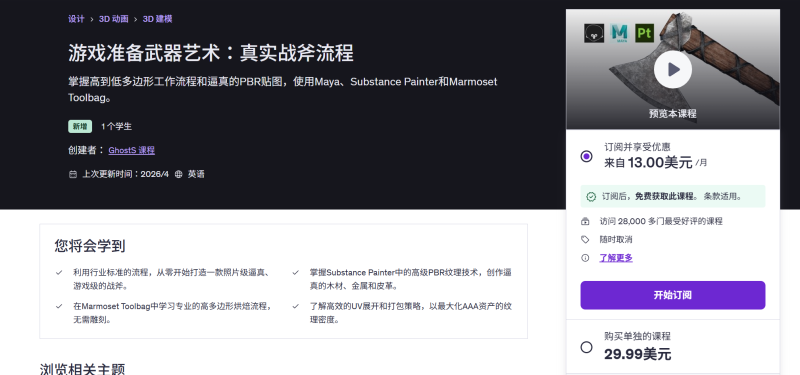Select the 订阅并享受优惠 radio option
This screenshot has height=375, width=800.
coord(587,156)
